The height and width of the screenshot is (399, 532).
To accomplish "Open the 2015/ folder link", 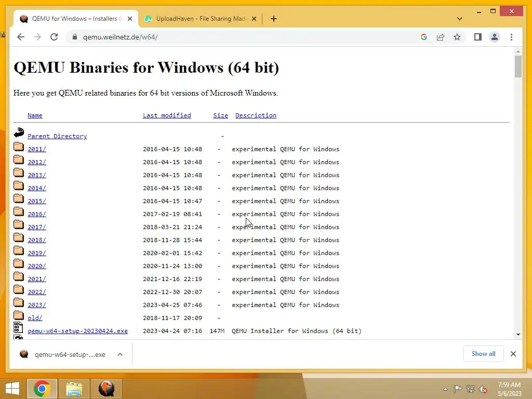I will click(37, 201).
